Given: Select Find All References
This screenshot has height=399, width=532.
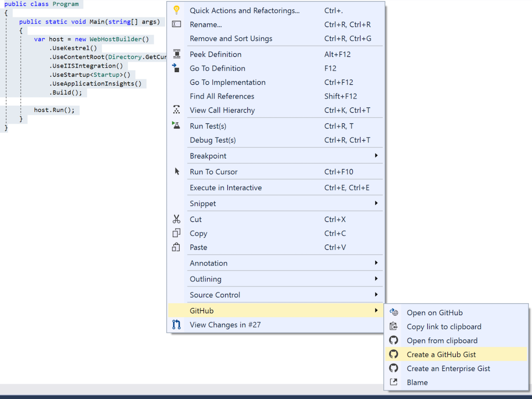Looking at the screenshot, I should click(x=276, y=96).
